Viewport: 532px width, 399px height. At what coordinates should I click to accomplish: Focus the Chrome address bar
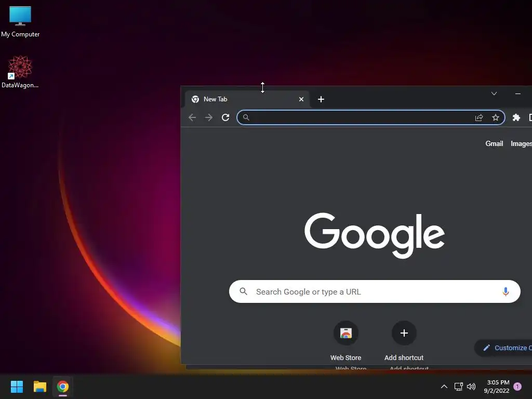371,117
